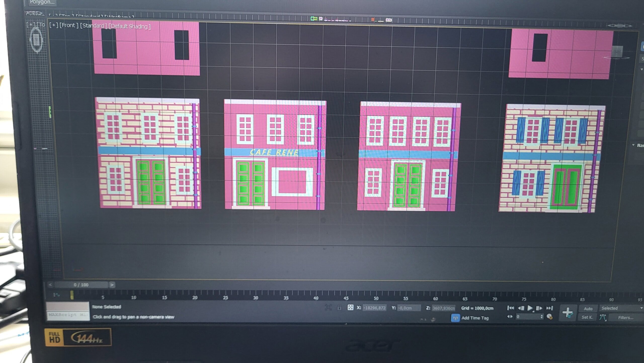Click the time slider left arrow
Screen dimensions: 644x363
click(50, 285)
